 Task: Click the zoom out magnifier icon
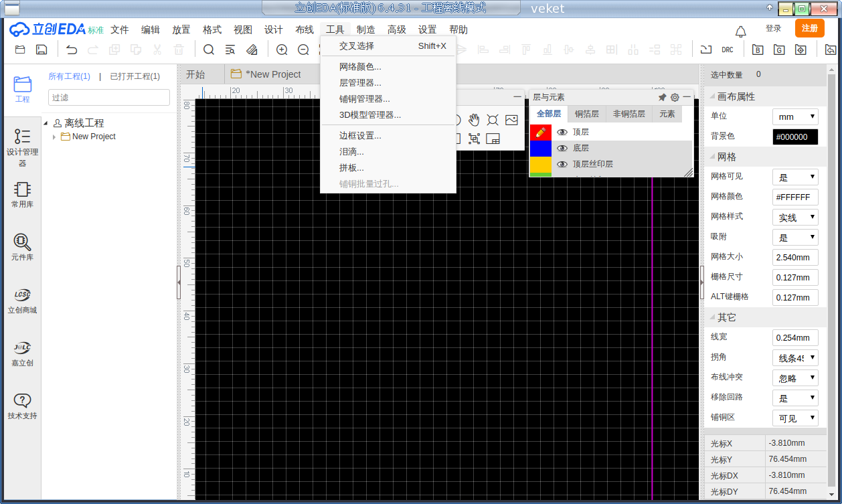(x=303, y=50)
